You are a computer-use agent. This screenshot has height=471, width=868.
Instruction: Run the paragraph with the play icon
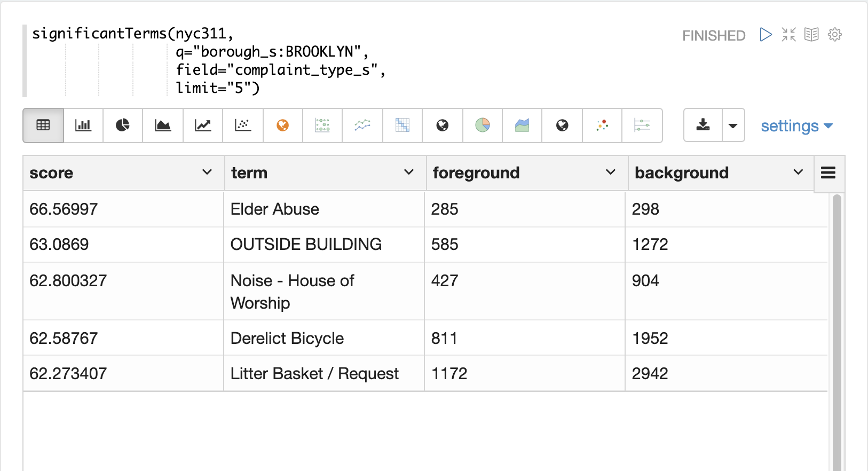click(x=766, y=35)
